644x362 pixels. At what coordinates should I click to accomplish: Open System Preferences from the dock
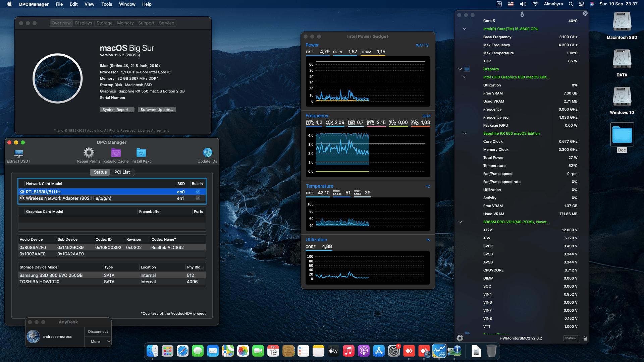(x=394, y=351)
